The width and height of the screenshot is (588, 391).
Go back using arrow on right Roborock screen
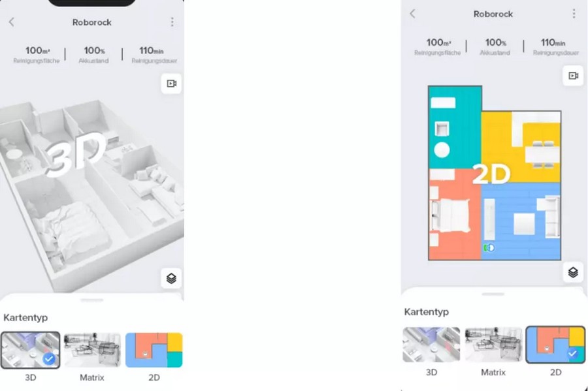click(412, 14)
